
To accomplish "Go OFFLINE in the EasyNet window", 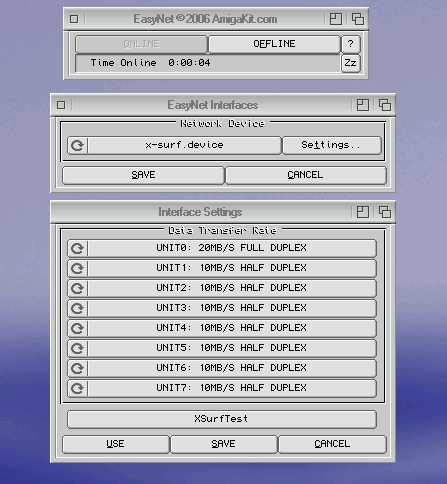I will pos(274,44).
